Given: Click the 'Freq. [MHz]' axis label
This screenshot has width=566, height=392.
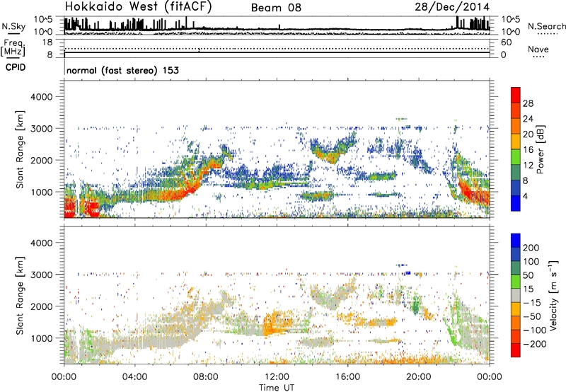Looking at the screenshot, I should tap(13, 48).
